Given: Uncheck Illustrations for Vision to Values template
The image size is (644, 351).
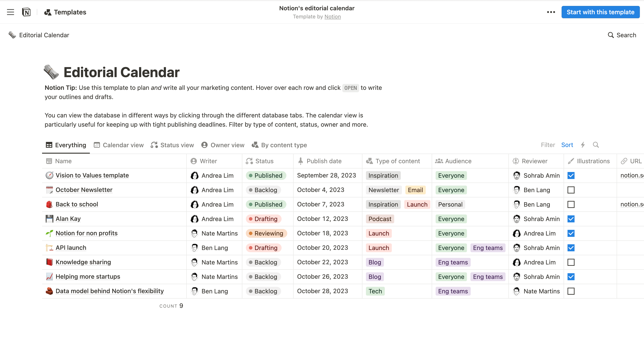Looking at the screenshot, I should [571, 175].
